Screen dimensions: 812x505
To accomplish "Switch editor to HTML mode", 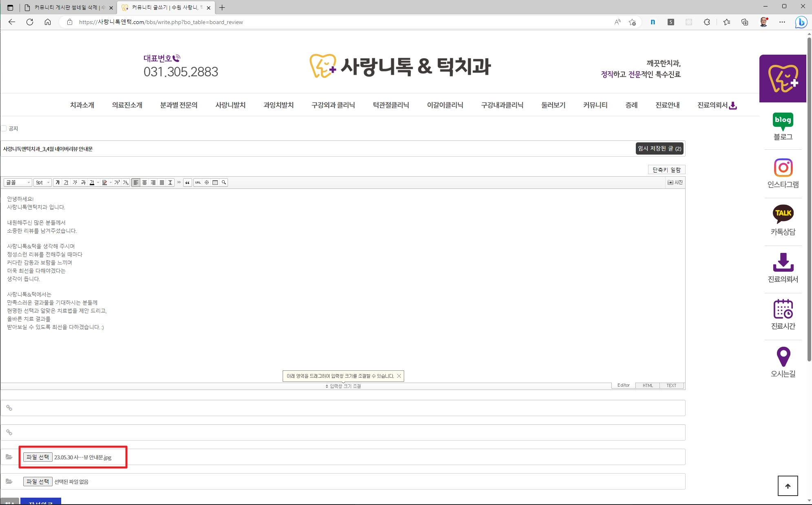I will click(648, 385).
